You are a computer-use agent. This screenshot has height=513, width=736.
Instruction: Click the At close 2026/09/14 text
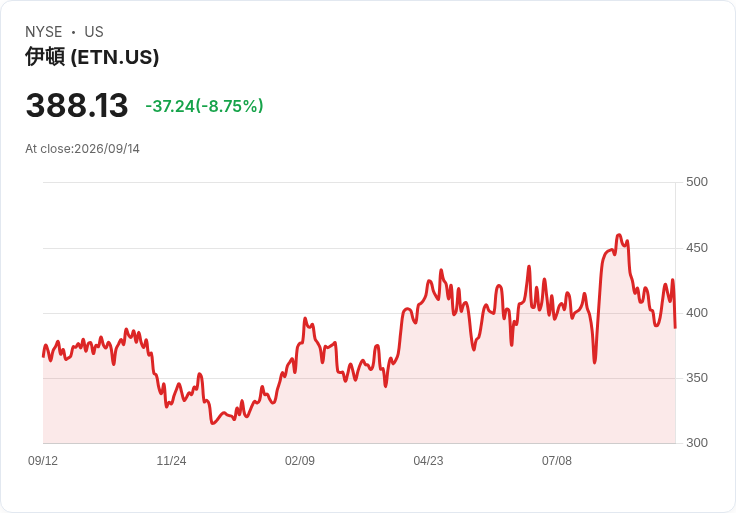83,149
